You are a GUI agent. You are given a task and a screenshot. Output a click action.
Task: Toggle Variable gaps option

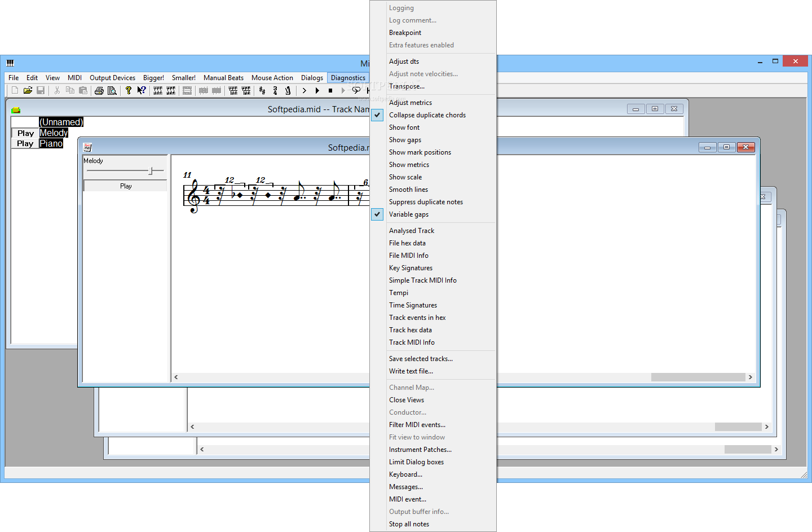[x=433, y=214]
